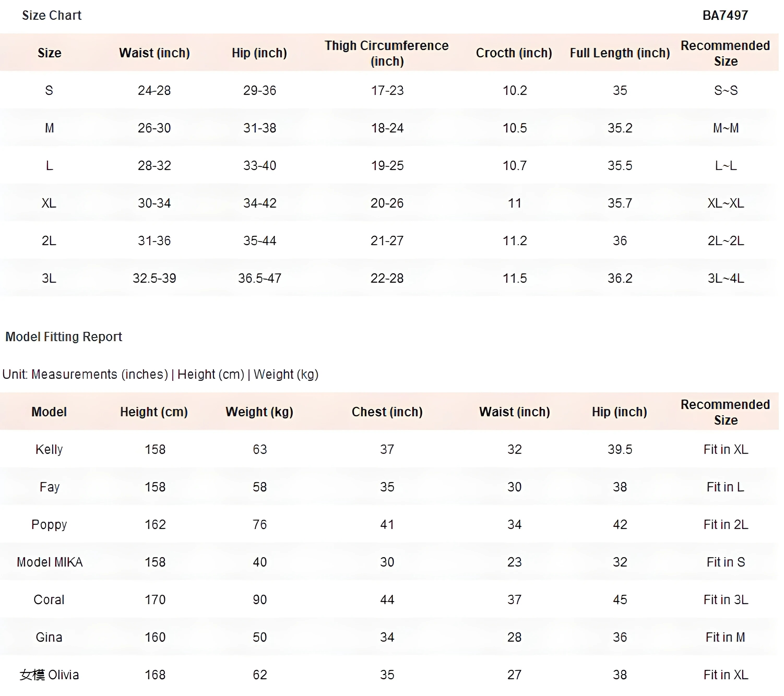Select the Kelly model name
Viewport: 784px width, 696px height.
(x=49, y=449)
